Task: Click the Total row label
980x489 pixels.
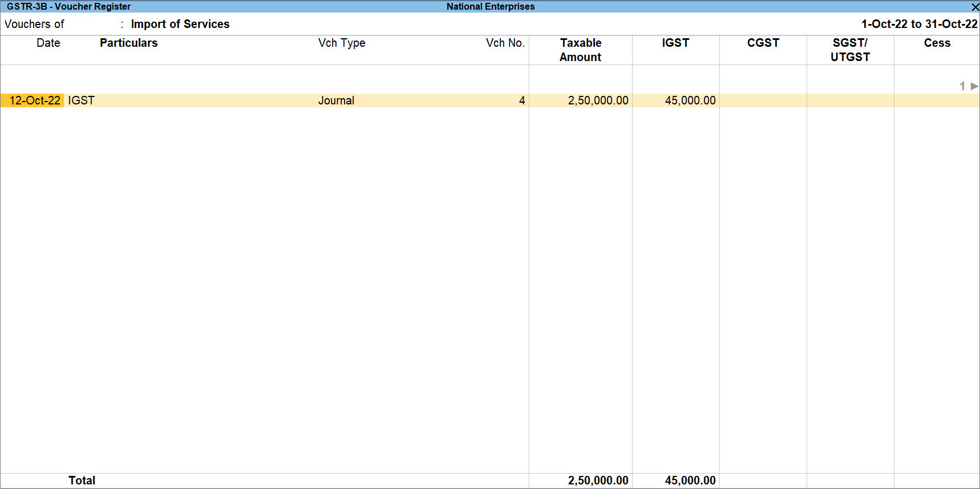Action: (x=82, y=480)
